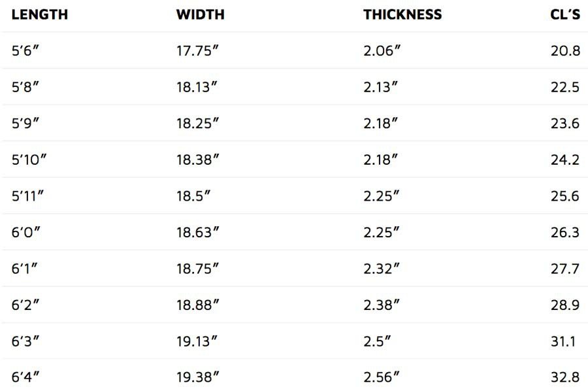Click the CL'S column header
This screenshot has height=391, width=588.
(565, 14)
